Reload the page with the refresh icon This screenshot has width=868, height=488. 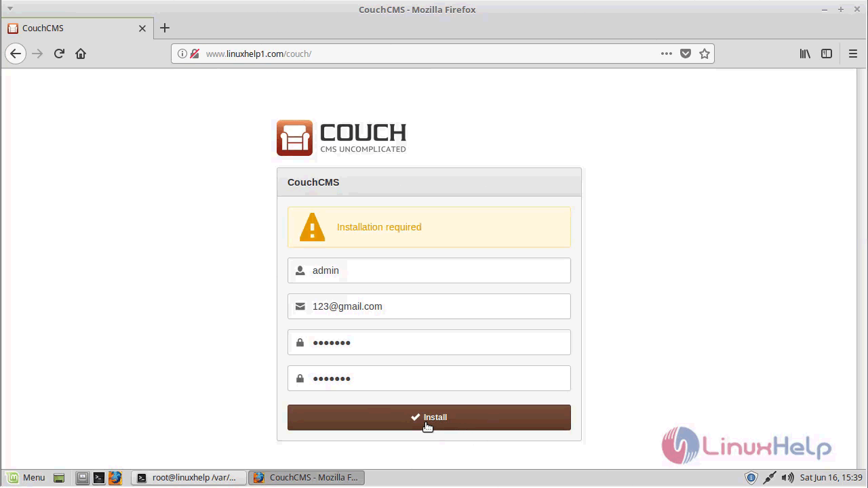[59, 54]
